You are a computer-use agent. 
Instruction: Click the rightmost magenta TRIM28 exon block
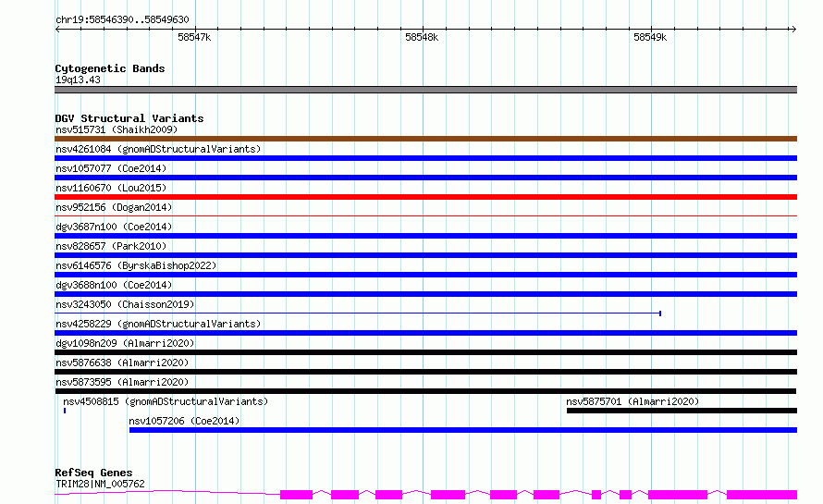[762, 495]
